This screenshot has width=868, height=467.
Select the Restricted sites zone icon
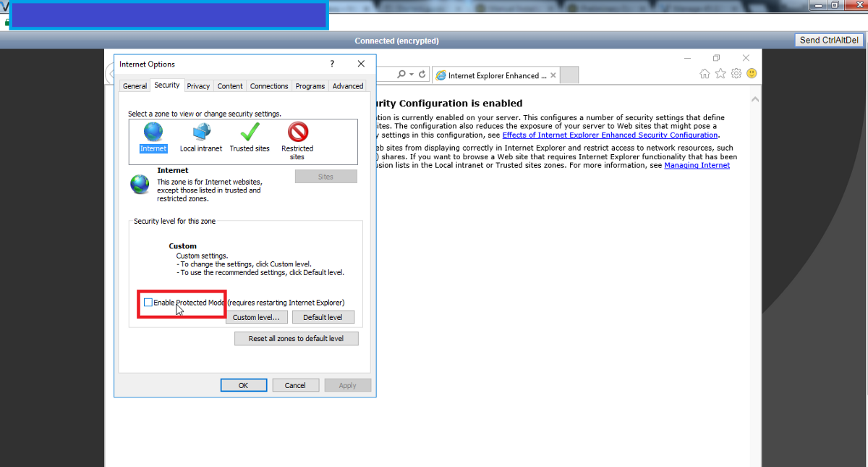point(297,132)
